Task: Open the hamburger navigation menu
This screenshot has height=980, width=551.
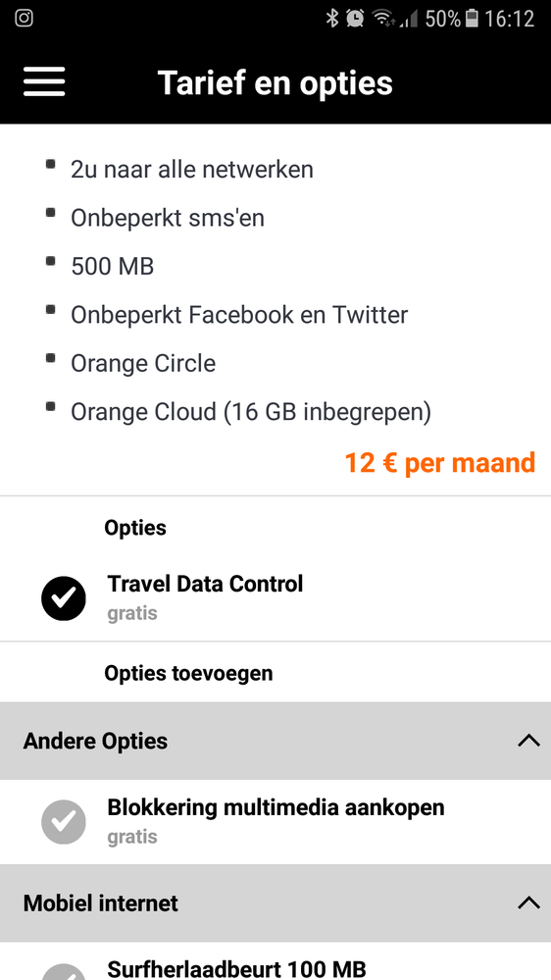Action: (44, 81)
